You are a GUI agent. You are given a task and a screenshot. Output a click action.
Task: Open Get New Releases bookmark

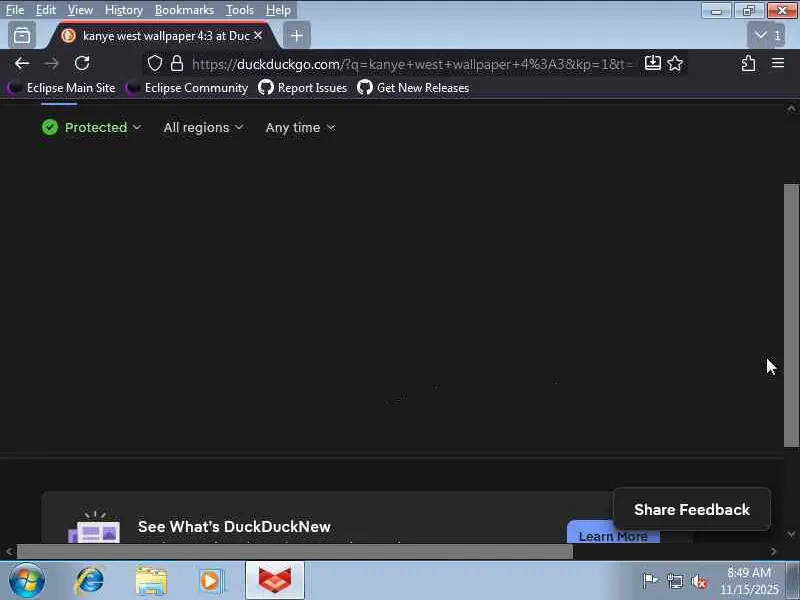[x=413, y=88]
